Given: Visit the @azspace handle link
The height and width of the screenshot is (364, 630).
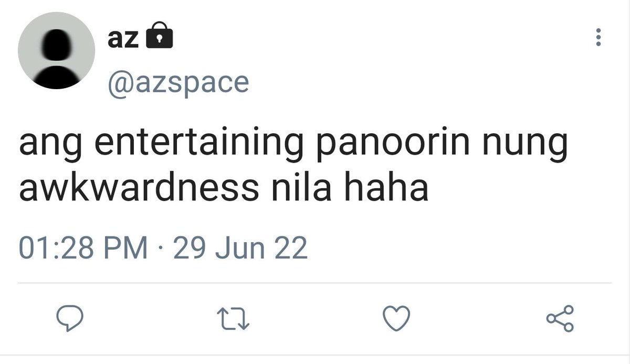Looking at the screenshot, I should click(x=178, y=82).
